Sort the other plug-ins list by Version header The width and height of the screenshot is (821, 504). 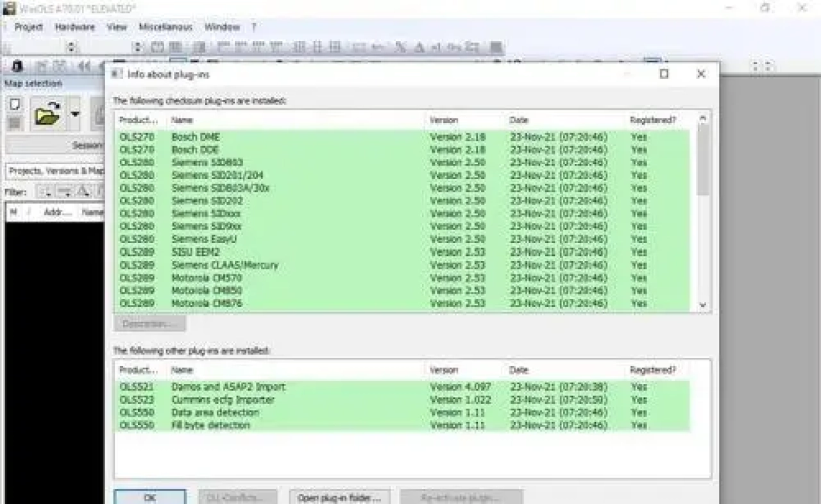(466, 370)
